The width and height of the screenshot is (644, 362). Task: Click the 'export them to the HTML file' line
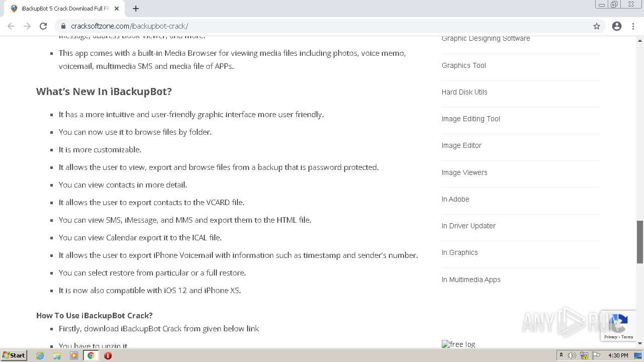click(x=185, y=220)
